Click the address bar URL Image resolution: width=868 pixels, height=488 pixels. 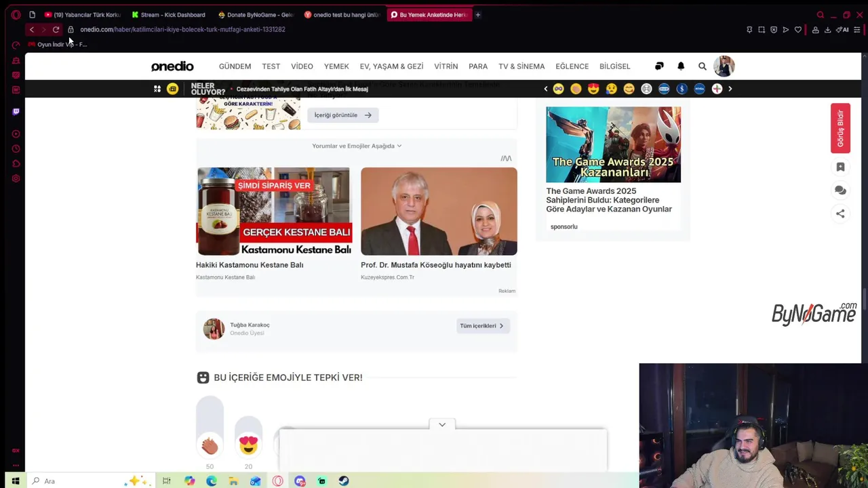[x=182, y=30]
